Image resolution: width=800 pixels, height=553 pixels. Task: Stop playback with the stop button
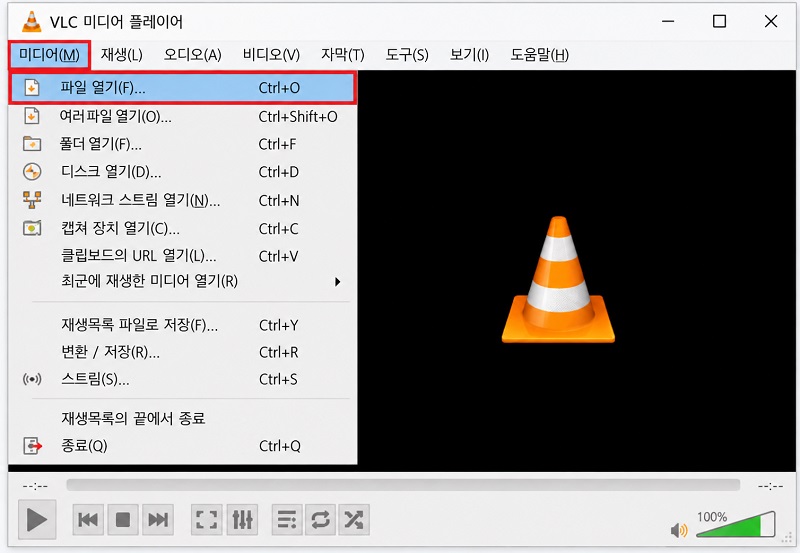(x=123, y=520)
